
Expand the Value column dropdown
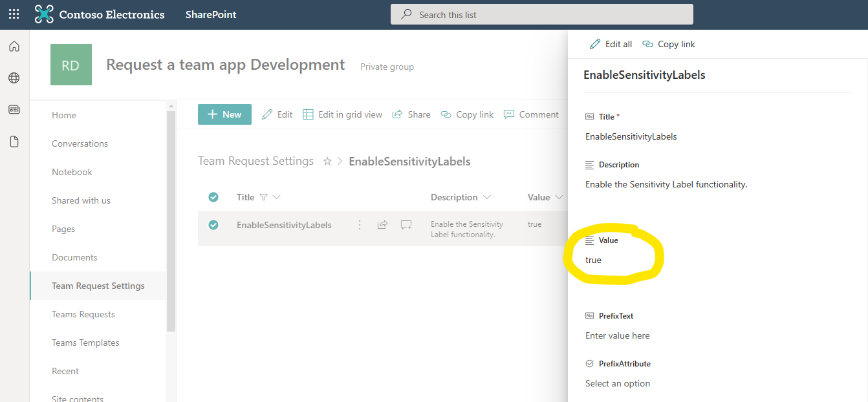[x=559, y=197]
